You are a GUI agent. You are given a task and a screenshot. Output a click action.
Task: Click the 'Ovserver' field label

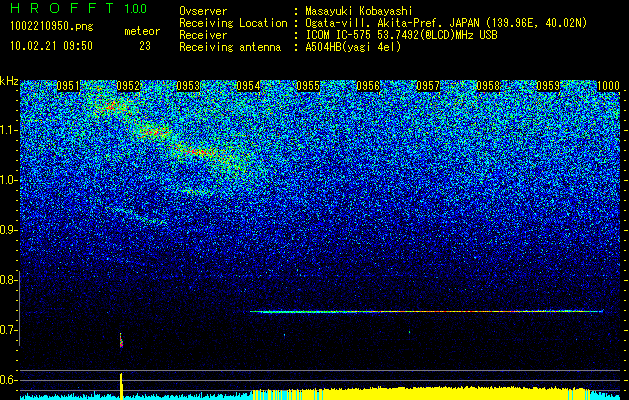point(203,12)
